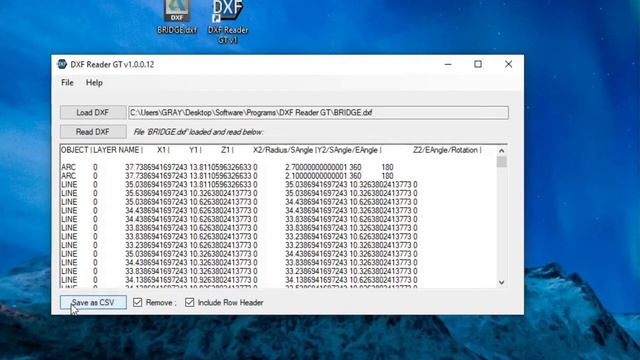Click the ARC row with radius 2.70000000000001
640x360 pixels.
pos(227,167)
